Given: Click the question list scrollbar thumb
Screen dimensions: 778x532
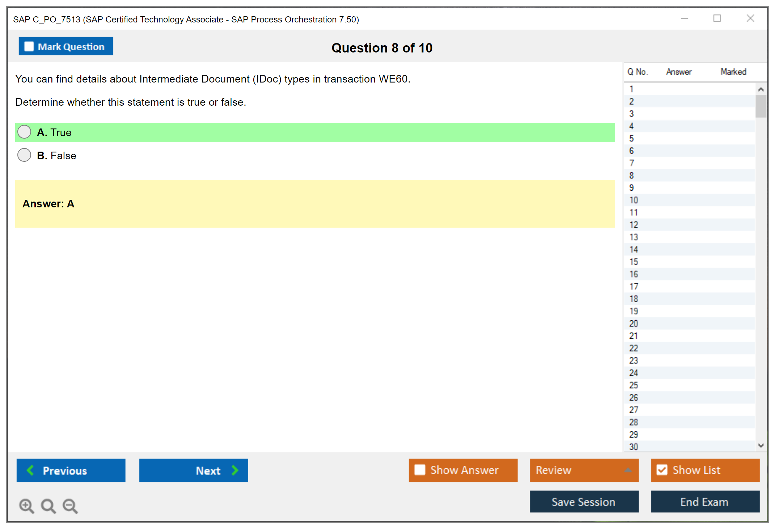Looking at the screenshot, I should tap(761, 106).
